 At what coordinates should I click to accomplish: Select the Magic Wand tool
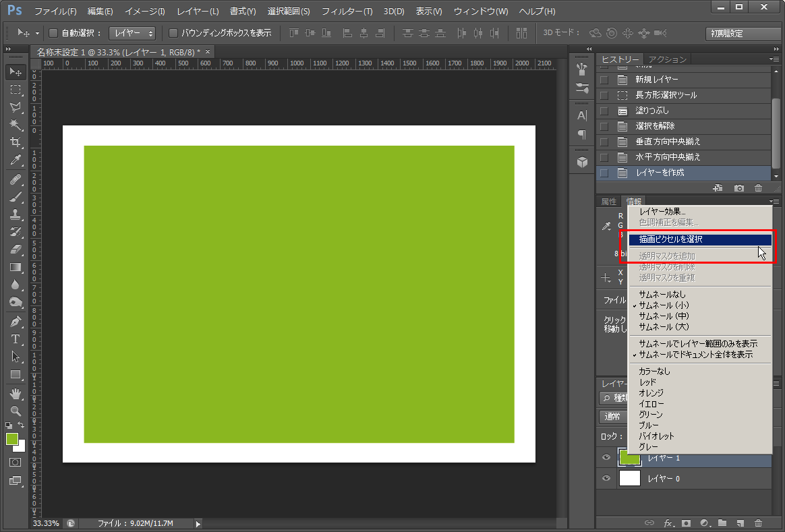tap(16, 125)
